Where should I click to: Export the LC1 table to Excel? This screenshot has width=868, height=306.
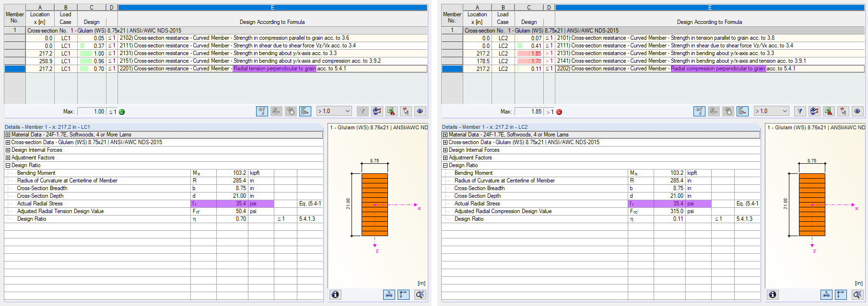tap(391, 111)
